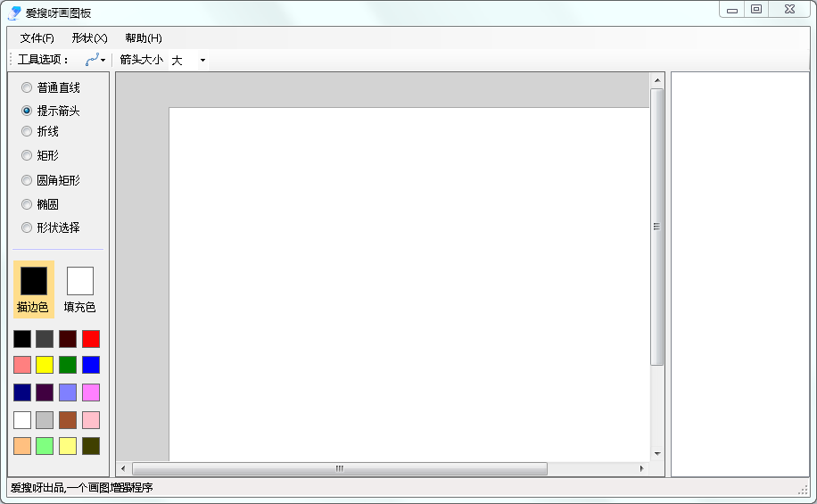Screen dimensions: 817x504
Task: Pick the light pink palette swatch
Action: click(91, 420)
